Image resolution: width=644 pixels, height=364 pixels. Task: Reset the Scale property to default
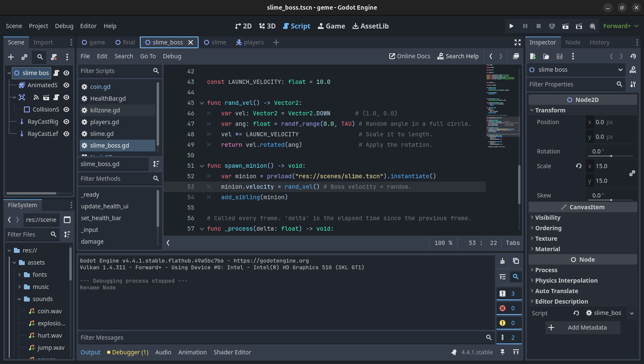(579, 166)
